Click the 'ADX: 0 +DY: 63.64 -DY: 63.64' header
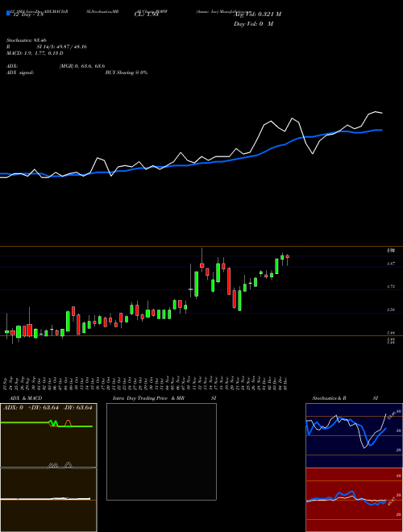The width and height of the screenshot is (403, 532). [x=48, y=408]
